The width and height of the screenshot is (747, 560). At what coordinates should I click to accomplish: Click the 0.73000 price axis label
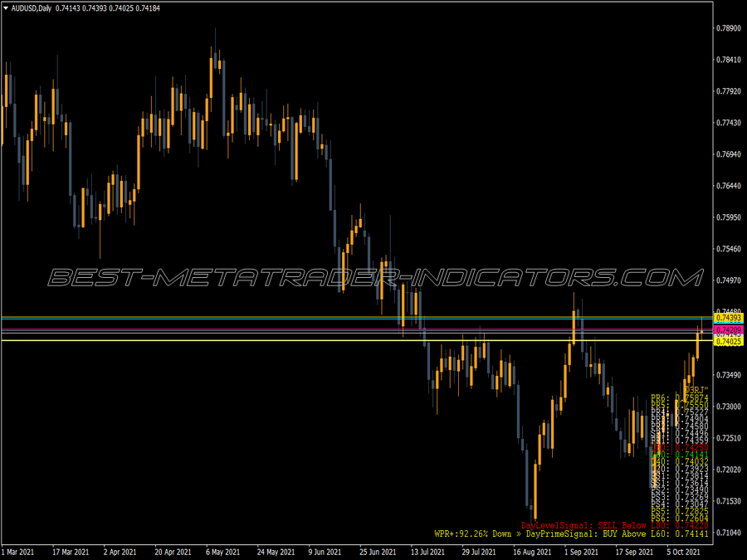[x=729, y=407]
